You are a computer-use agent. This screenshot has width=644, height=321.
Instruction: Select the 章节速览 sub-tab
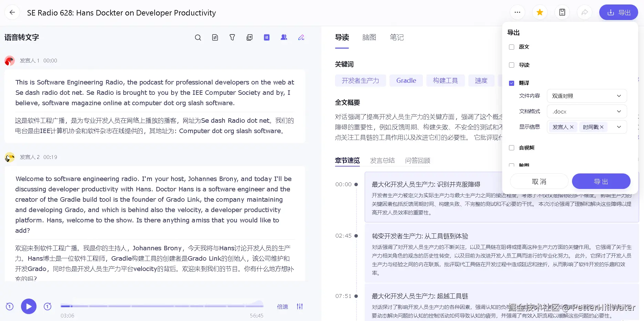(347, 161)
